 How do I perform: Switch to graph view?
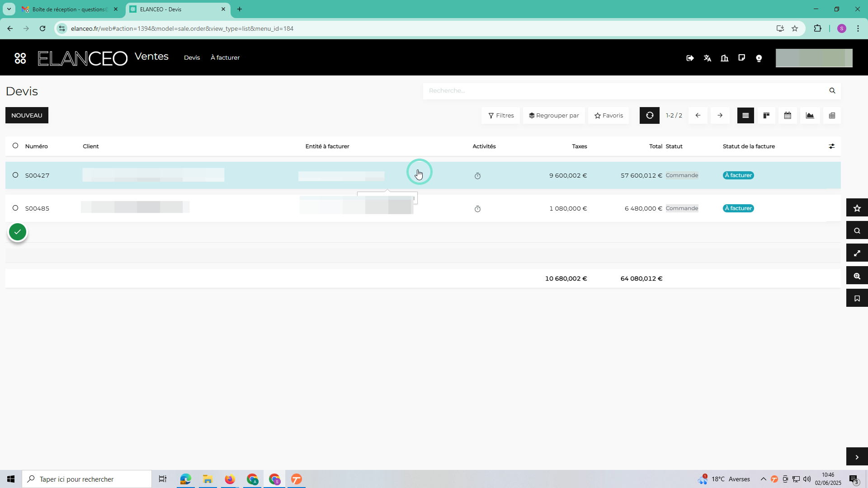(810, 116)
